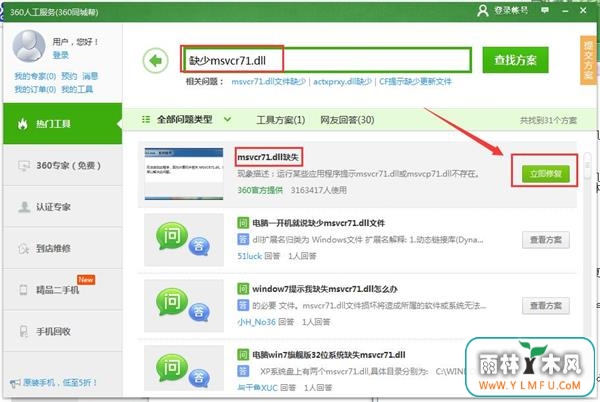The width and height of the screenshot is (600, 402).
Task: Click the phone icon beside 手机回收
Action: [23, 331]
